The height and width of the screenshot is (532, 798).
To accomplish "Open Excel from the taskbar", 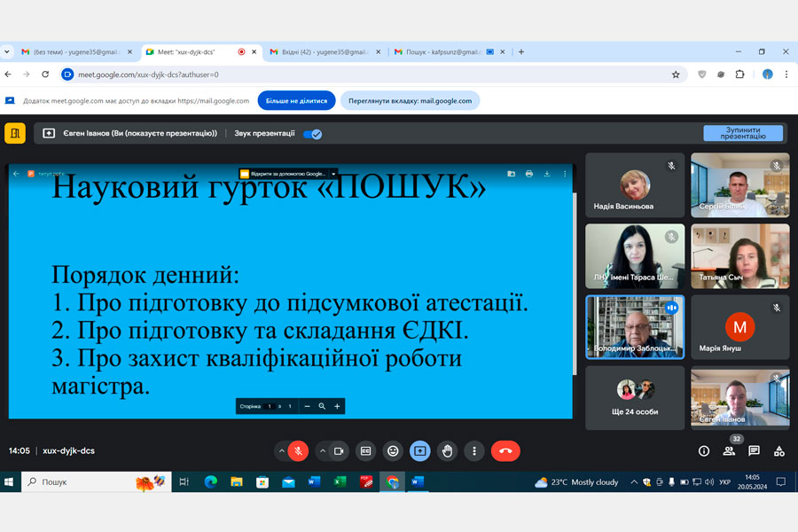I will click(340, 481).
